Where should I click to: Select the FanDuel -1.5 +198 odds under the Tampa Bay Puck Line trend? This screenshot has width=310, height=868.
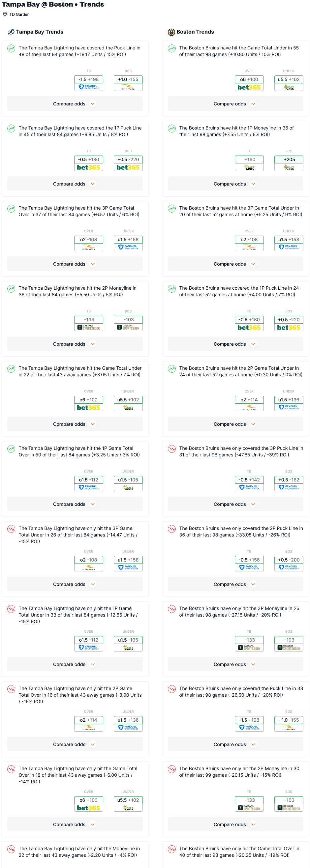coord(89,83)
